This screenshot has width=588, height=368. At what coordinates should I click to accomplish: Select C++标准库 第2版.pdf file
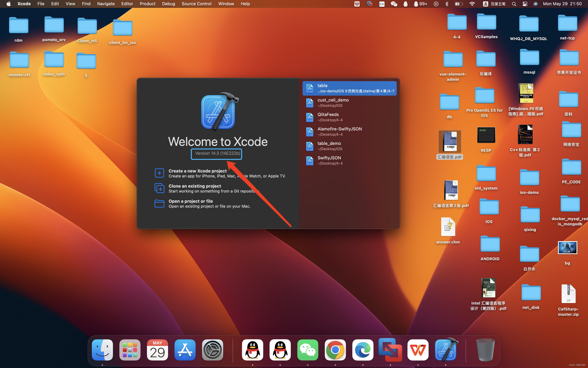[x=525, y=141]
